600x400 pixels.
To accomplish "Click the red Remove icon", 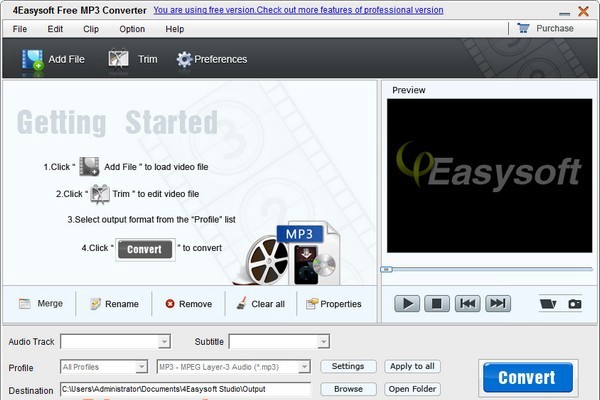I will (x=170, y=304).
